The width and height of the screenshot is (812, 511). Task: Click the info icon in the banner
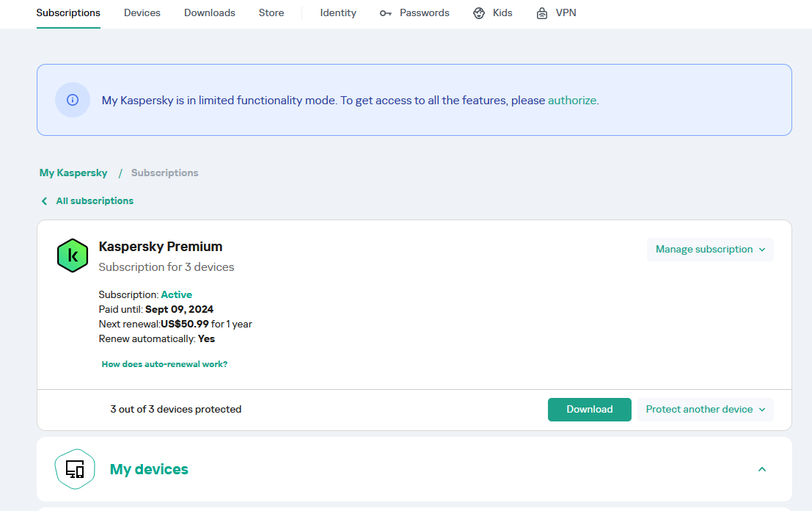tap(73, 100)
